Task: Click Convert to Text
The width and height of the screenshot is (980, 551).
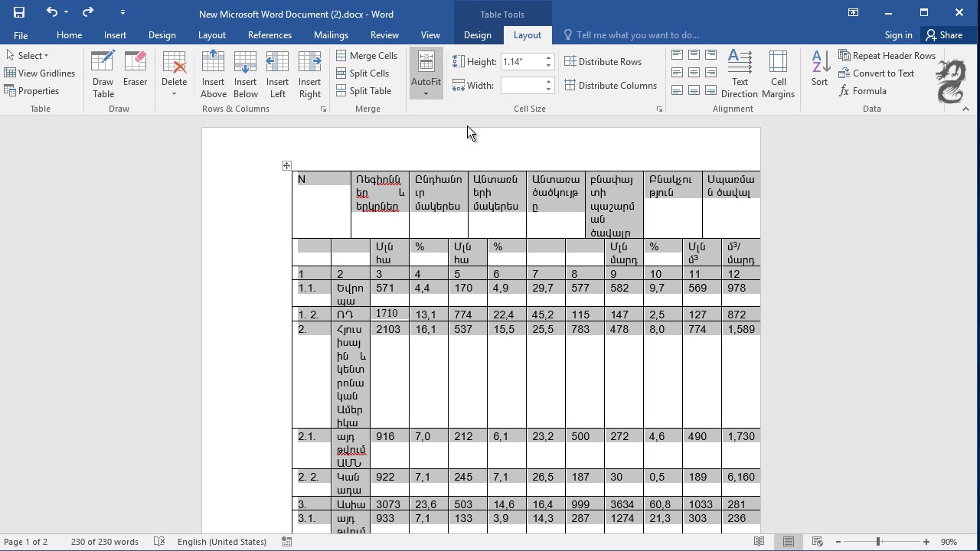Action: coord(877,73)
